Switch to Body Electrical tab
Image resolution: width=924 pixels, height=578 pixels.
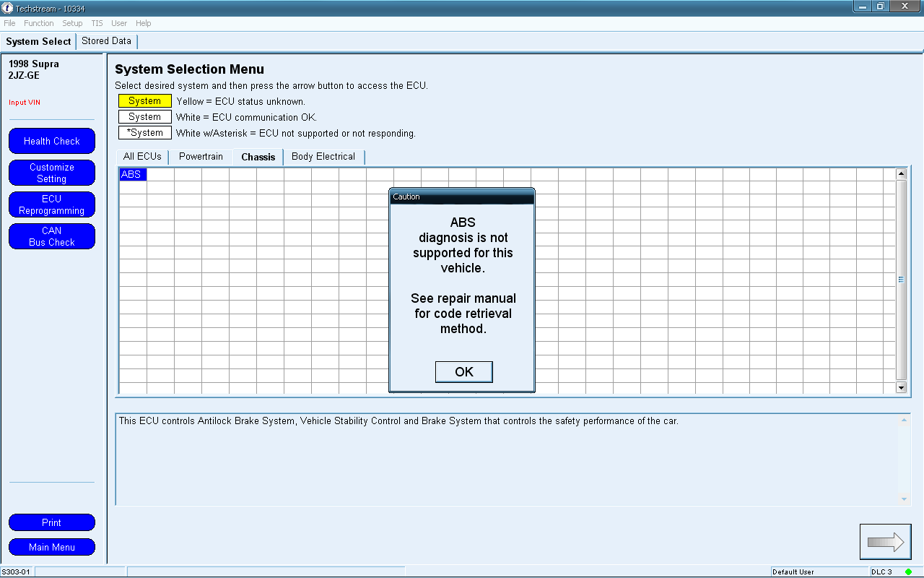pyautogui.click(x=323, y=157)
